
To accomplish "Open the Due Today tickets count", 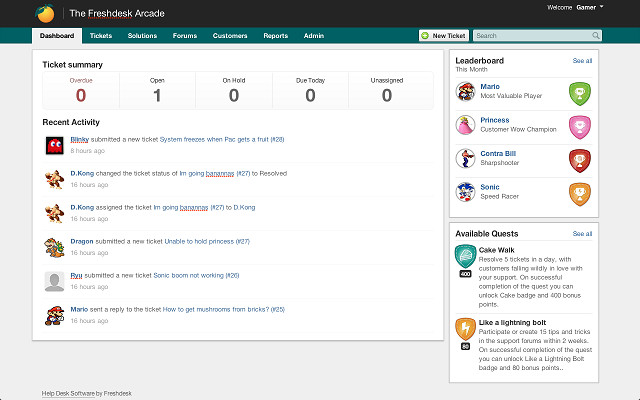I will 310,91.
